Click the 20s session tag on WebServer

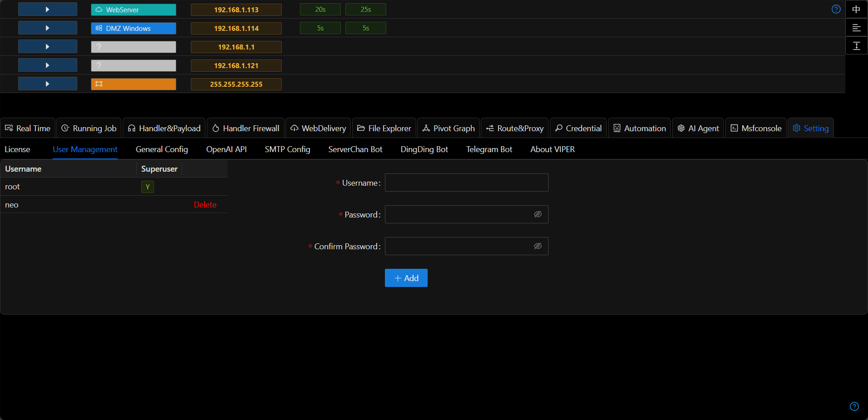click(320, 10)
